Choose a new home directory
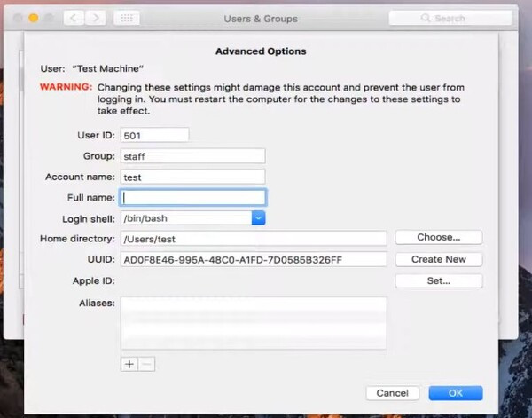This screenshot has width=532, height=418. (x=438, y=237)
